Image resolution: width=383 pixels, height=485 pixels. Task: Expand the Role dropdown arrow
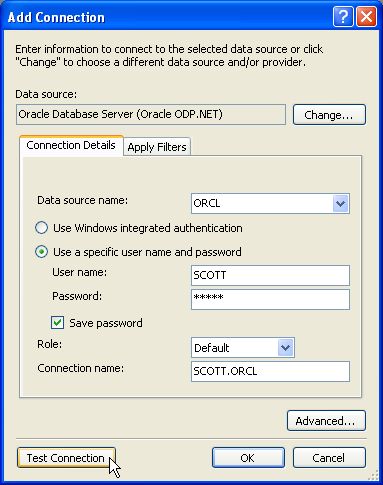[285, 348]
